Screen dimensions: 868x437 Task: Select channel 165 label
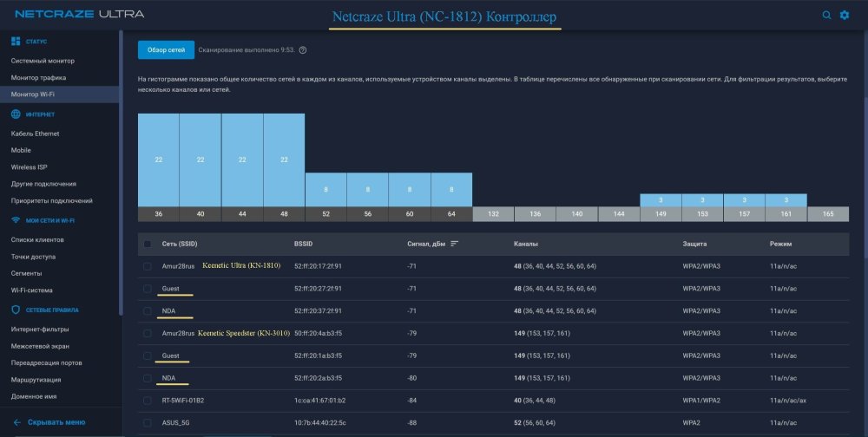[x=828, y=214]
